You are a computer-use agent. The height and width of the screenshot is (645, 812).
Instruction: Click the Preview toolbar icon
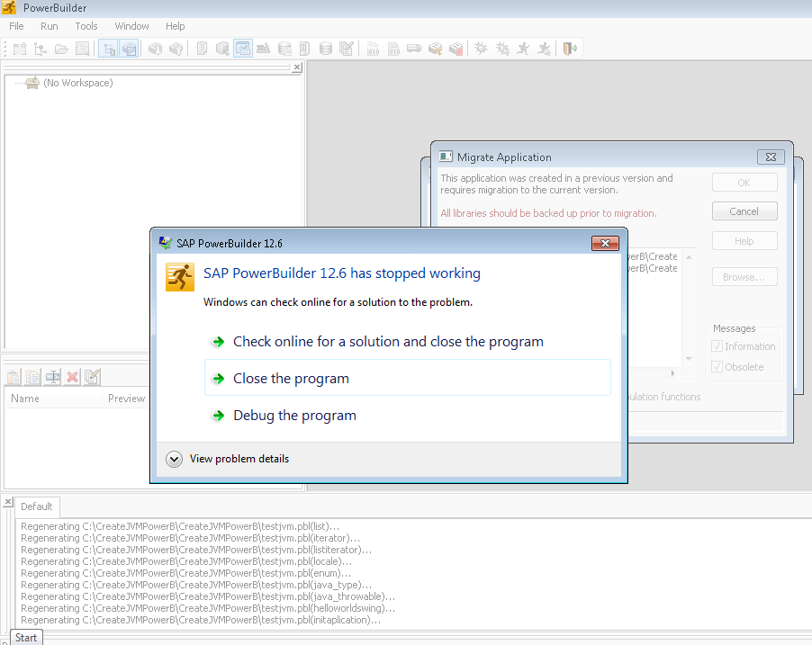[x=82, y=49]
